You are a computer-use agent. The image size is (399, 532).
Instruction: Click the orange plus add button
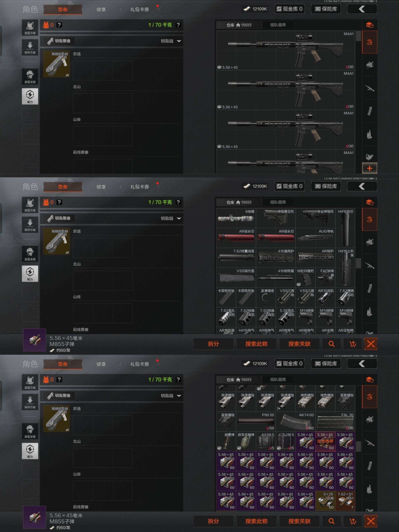tap(369, 168)
